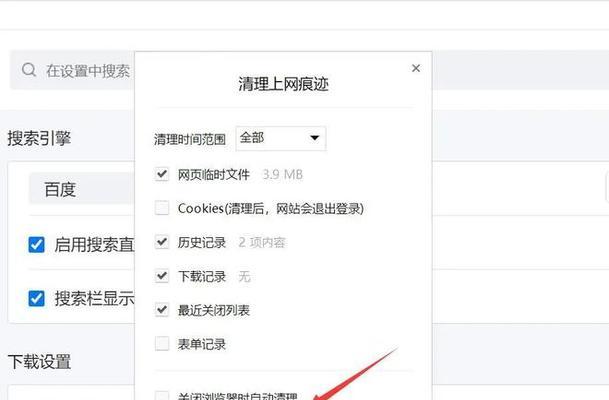Open the 百度 search engine selector
609x400 pixels.
[x=82, y=189]
